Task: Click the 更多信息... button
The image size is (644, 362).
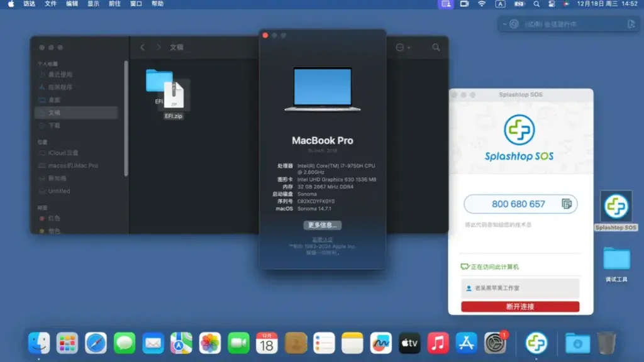Action: click(323, 225)
